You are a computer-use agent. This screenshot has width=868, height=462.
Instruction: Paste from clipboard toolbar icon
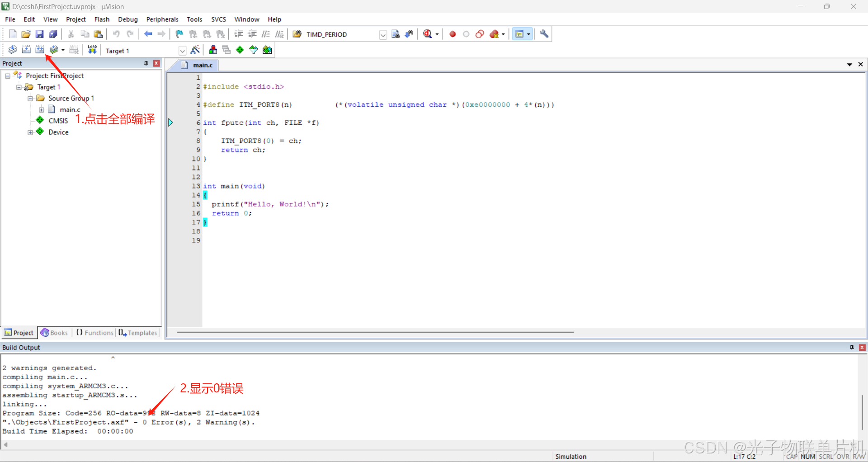coord(98,34)
